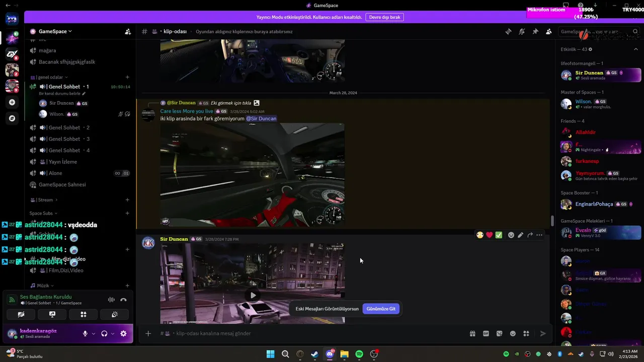Open emoji picker in message bar

tap(513, 333)
